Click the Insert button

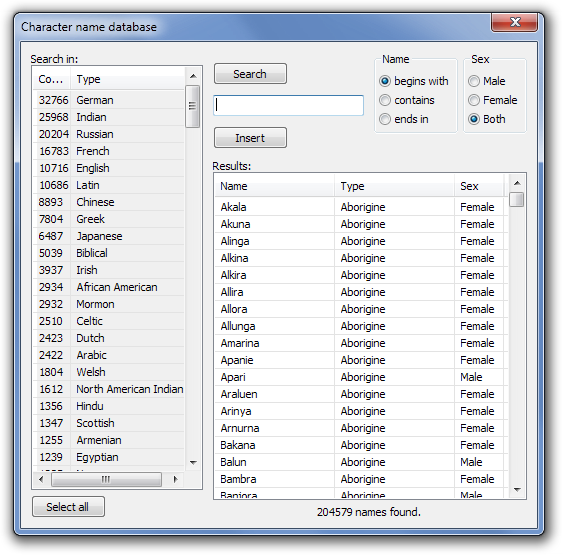[x=250, y=138]
